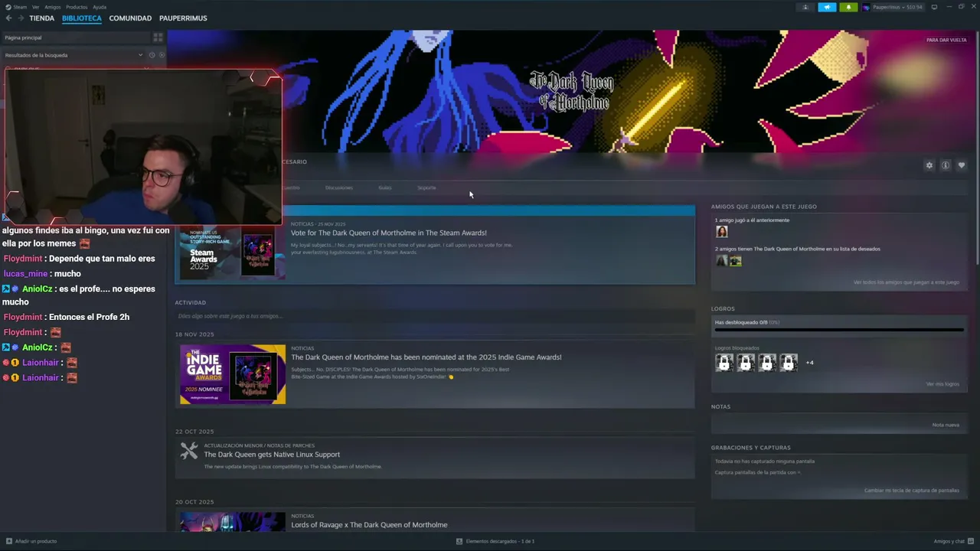
Task: Toggle the favorite heart icon
Action: point(962,165)
